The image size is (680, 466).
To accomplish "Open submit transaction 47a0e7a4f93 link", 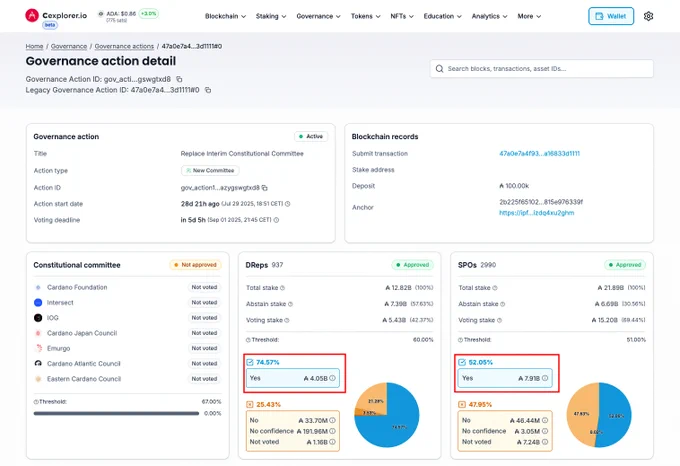I will point(539,153).
